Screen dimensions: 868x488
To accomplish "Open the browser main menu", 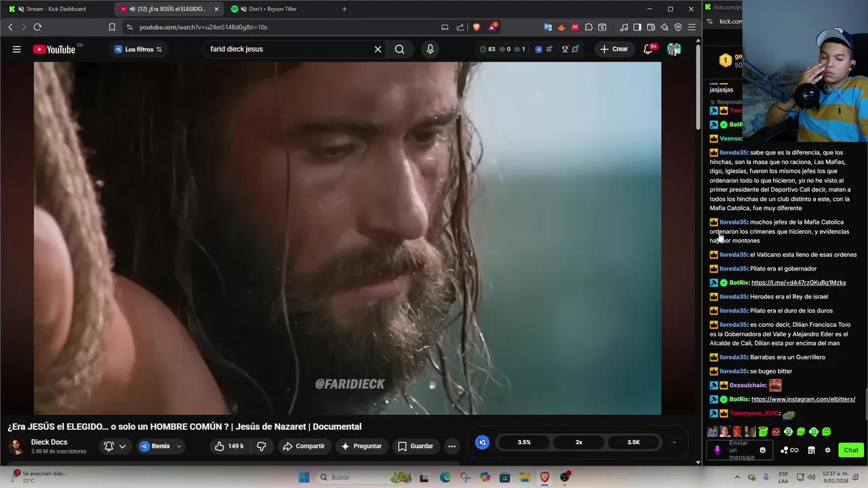I will coord(692,27).
